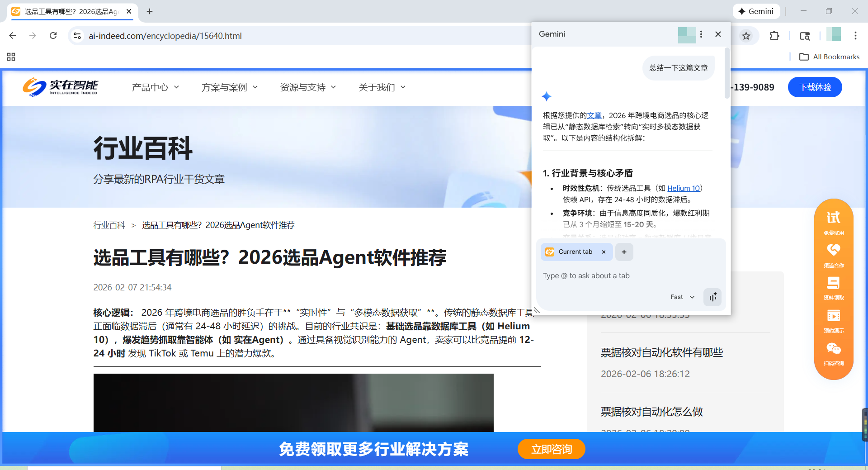Remove the Current tab chip
Viewport: 868px width, 470px height.
pos(604,252)
